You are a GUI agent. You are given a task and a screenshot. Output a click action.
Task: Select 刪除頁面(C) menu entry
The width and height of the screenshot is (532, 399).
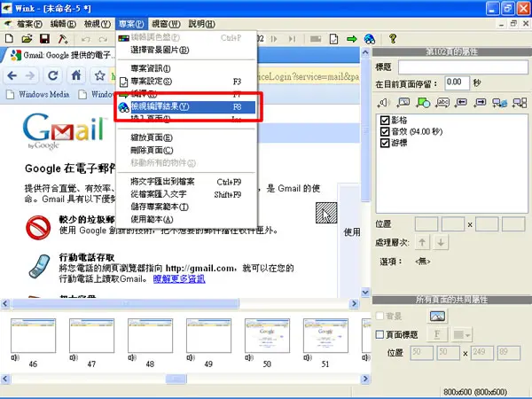point(186,151)
